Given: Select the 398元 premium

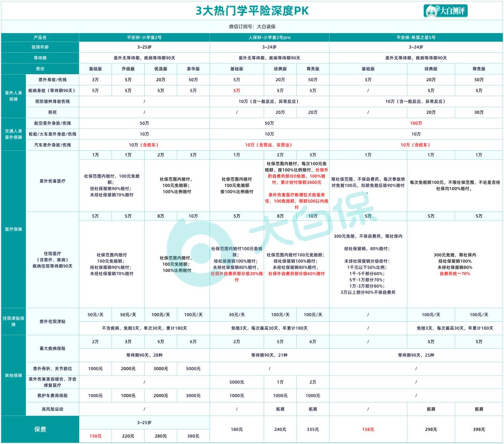Looking at the screenshot, I should click(479, 430).
